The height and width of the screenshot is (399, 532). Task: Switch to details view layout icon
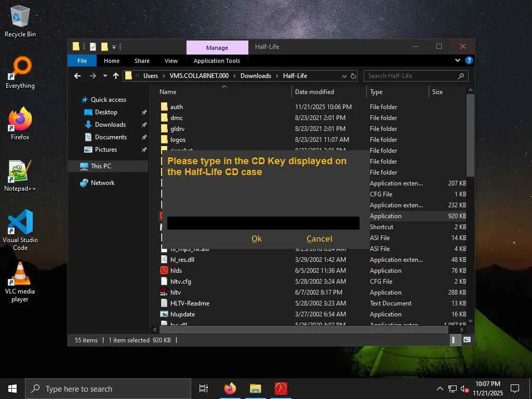[454, 340]
